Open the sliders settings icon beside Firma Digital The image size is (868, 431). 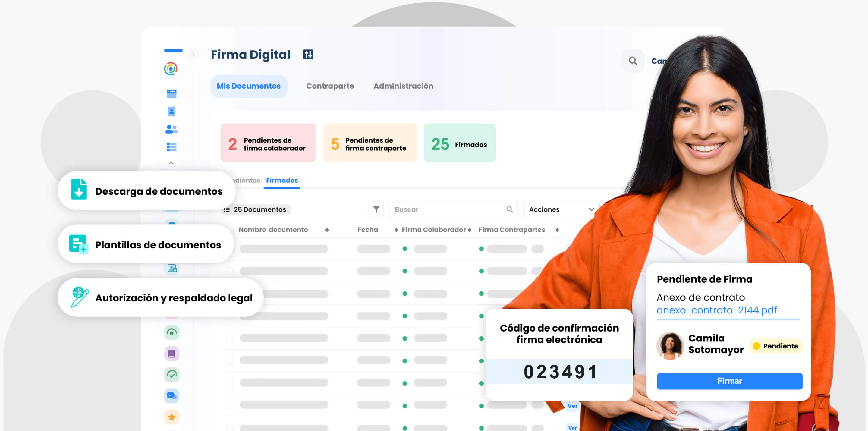pyautogui.click(x=308, y=55)
